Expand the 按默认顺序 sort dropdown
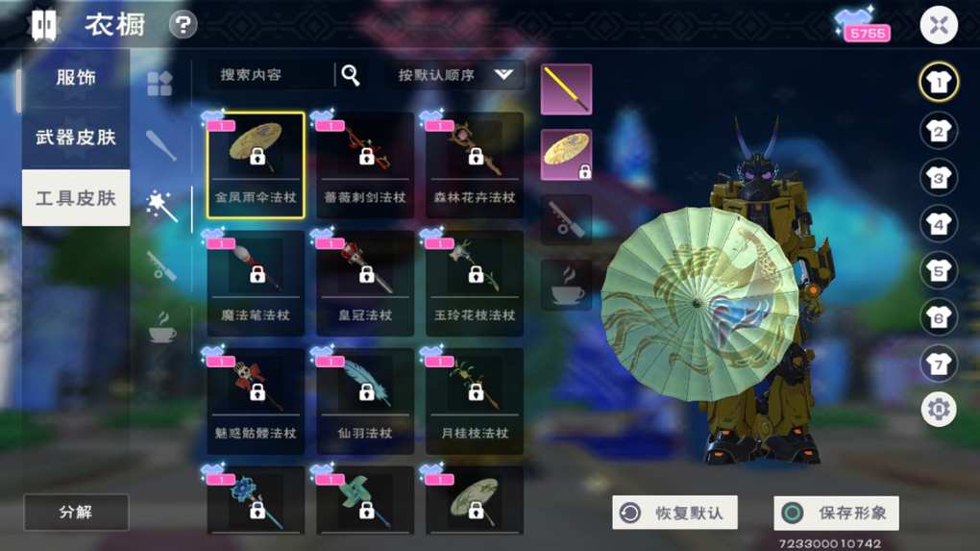This screenshot has height=551, width=980. [x=456, y=75]
